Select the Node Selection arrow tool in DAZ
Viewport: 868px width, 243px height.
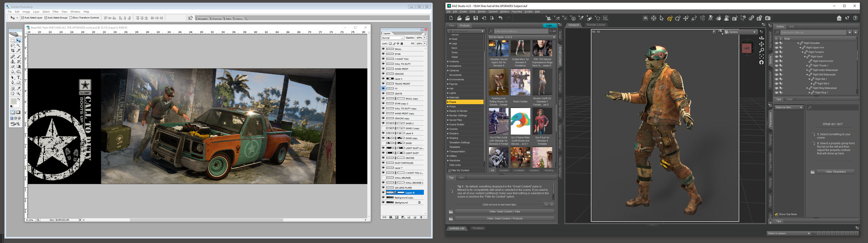click(x=662, y=18)
